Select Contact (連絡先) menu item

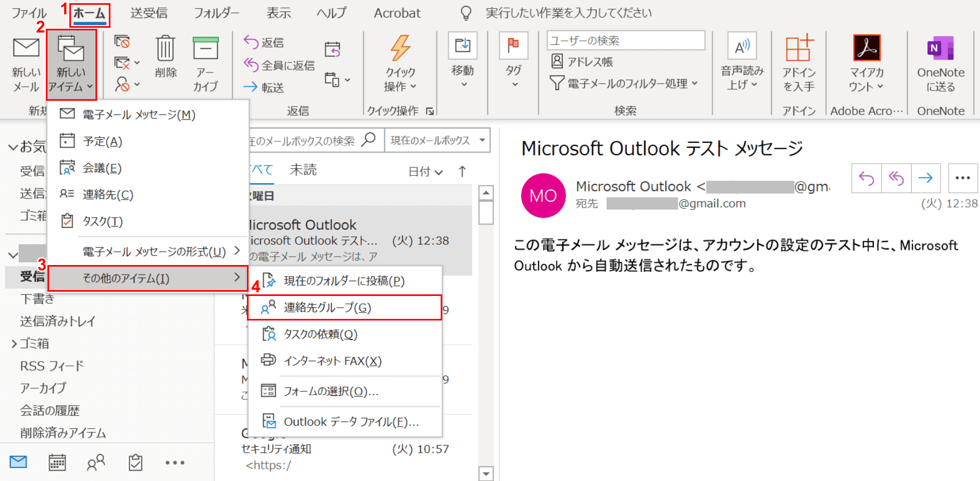click(x=148, y=195)
